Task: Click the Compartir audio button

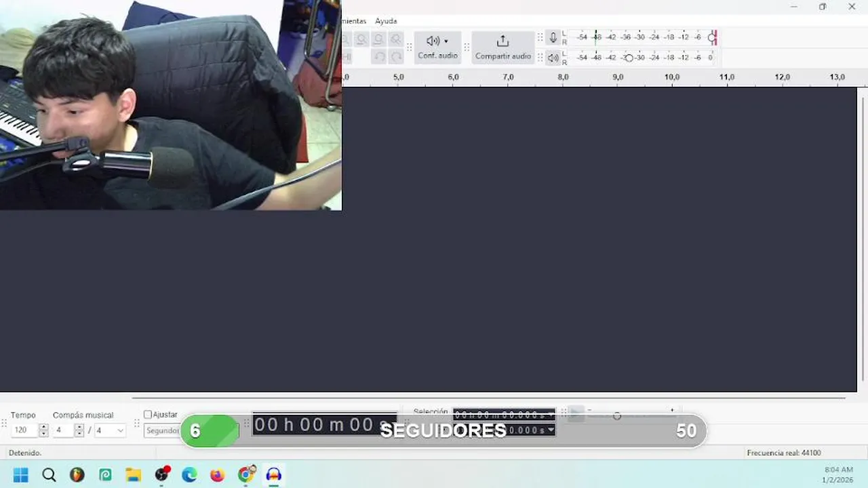Action: click(502, 47)
